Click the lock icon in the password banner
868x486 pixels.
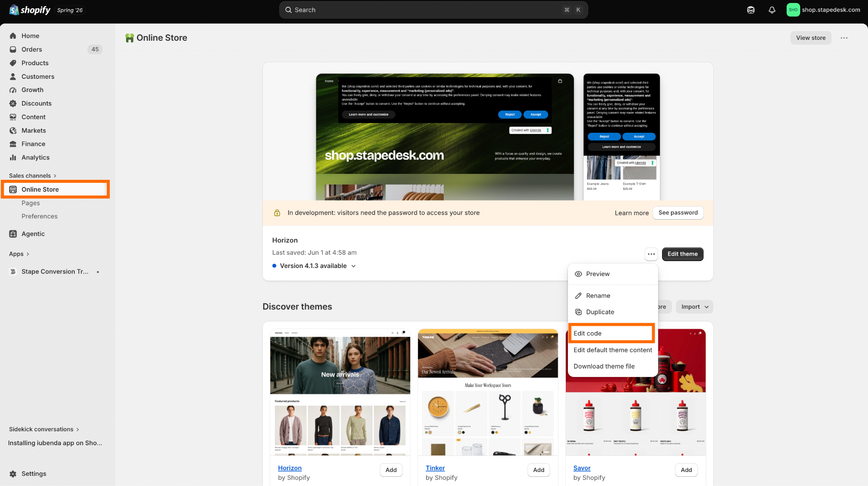point(277,213)
